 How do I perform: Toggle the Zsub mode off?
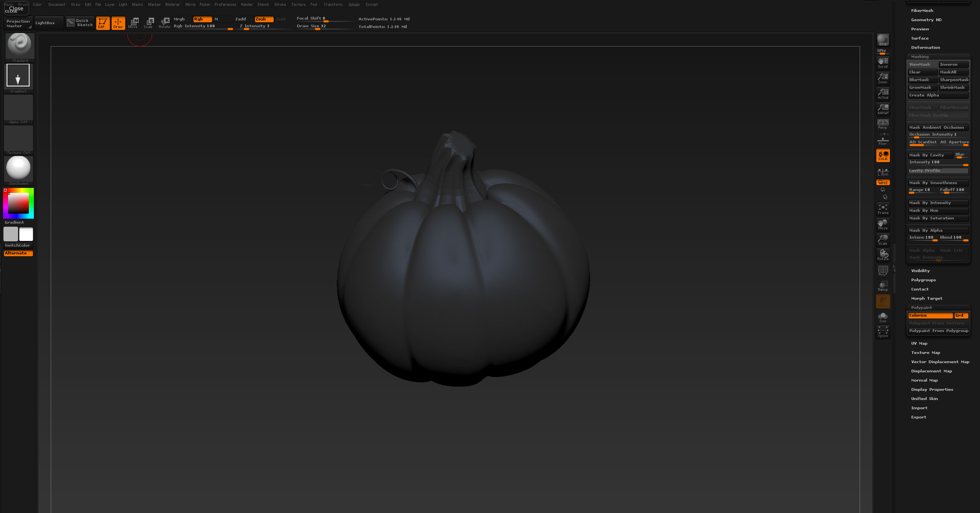click(264, 19)
